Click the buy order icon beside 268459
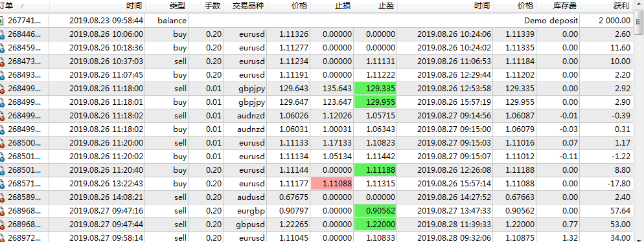This screenshot has width=644, height=242. [2, 48]
